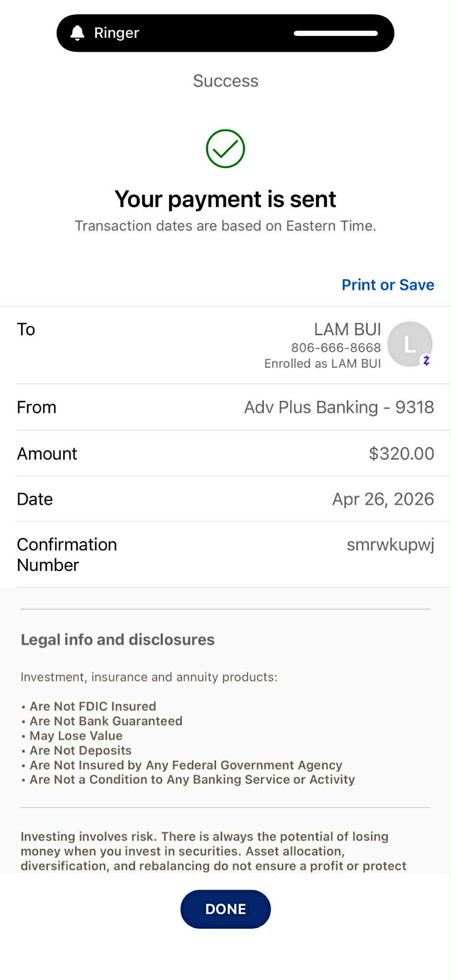This screenshot has height=980, width=451.
Task: Tap the Ringer bell icon
Action: click(78, 33)
